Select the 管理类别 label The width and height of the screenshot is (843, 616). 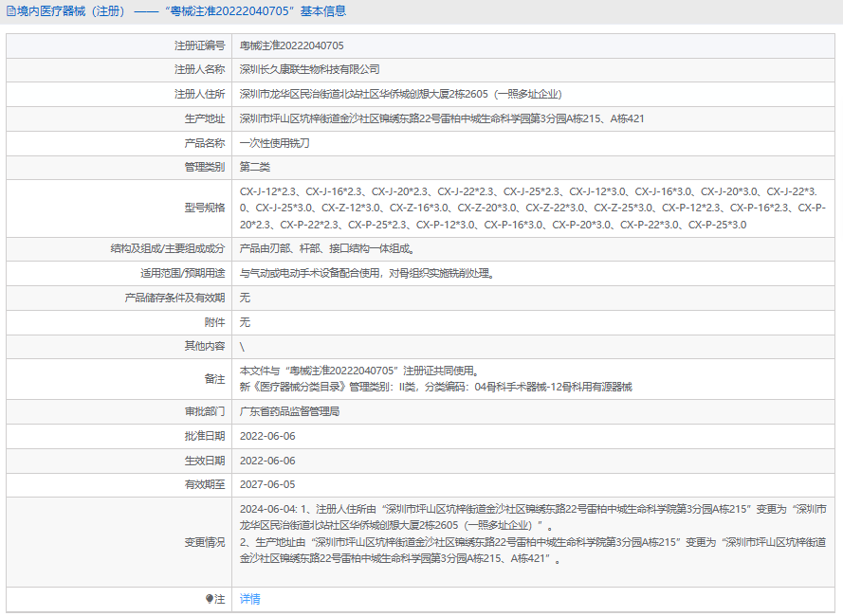[x=205, y=167]
